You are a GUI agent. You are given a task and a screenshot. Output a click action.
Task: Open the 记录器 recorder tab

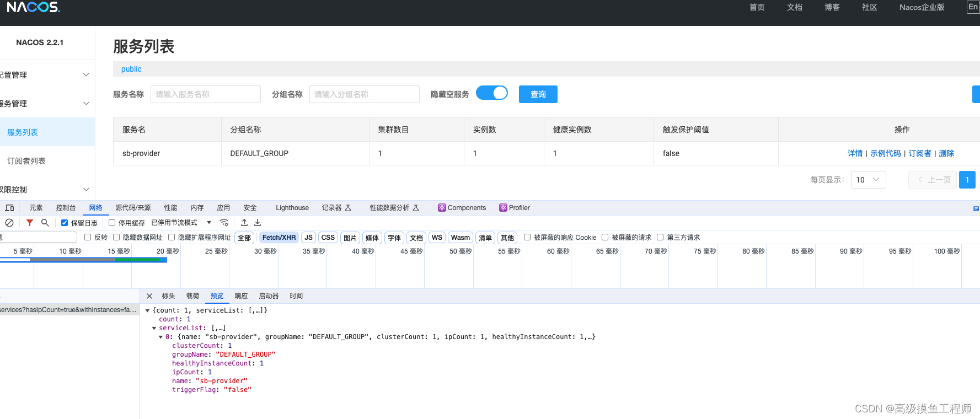(x=336, y=208)
